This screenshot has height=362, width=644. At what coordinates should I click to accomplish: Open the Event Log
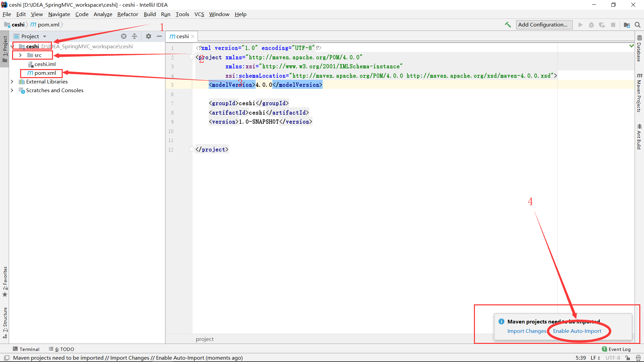tap(616, 349)
